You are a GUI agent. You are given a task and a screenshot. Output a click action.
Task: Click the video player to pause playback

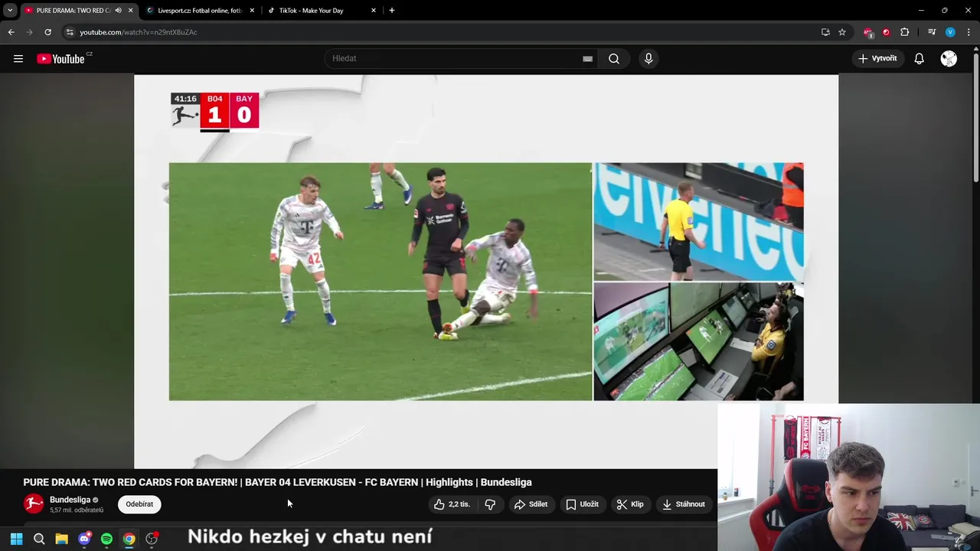coord(486,272)
